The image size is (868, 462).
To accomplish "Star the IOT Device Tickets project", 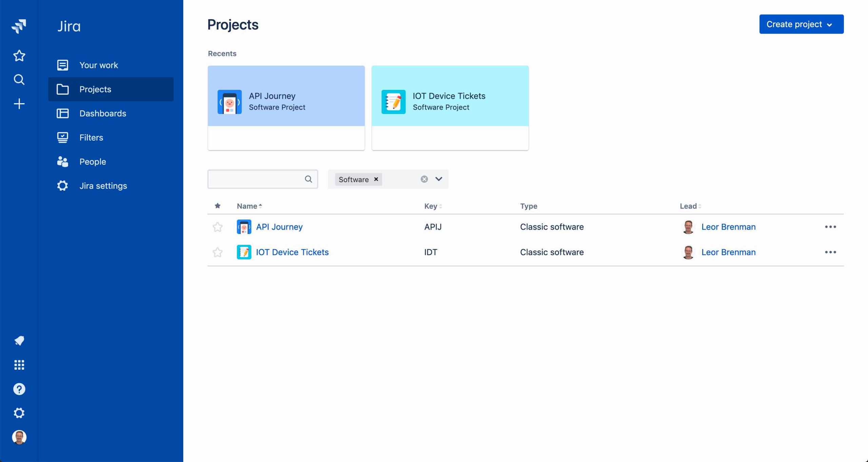I will (x=217, y=252).
